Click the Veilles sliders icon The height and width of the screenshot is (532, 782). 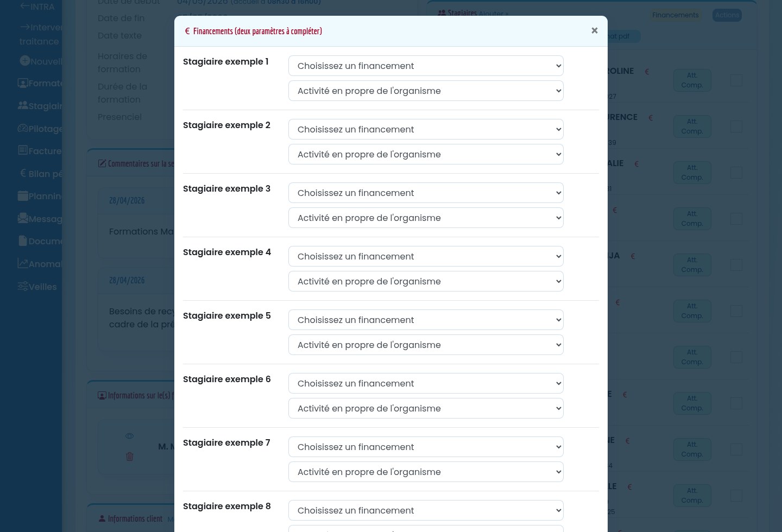tap(23, 286)
